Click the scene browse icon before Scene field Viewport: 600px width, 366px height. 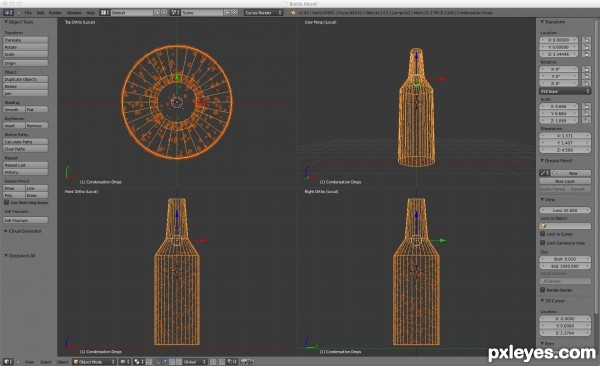[x=175, y=13]
